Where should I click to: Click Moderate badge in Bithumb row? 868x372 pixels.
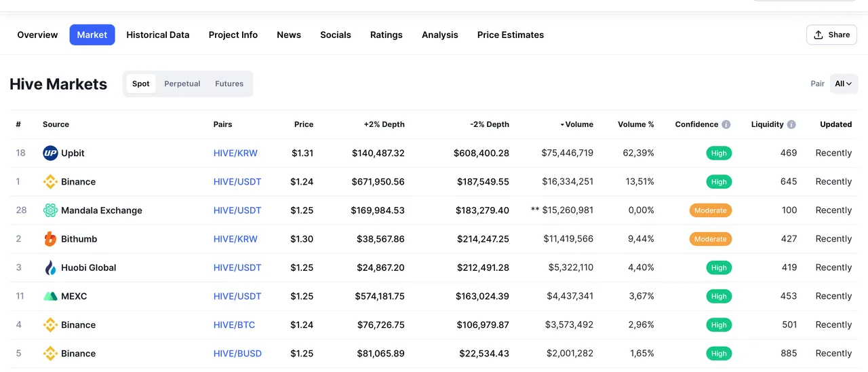click(x=711, y=239)
